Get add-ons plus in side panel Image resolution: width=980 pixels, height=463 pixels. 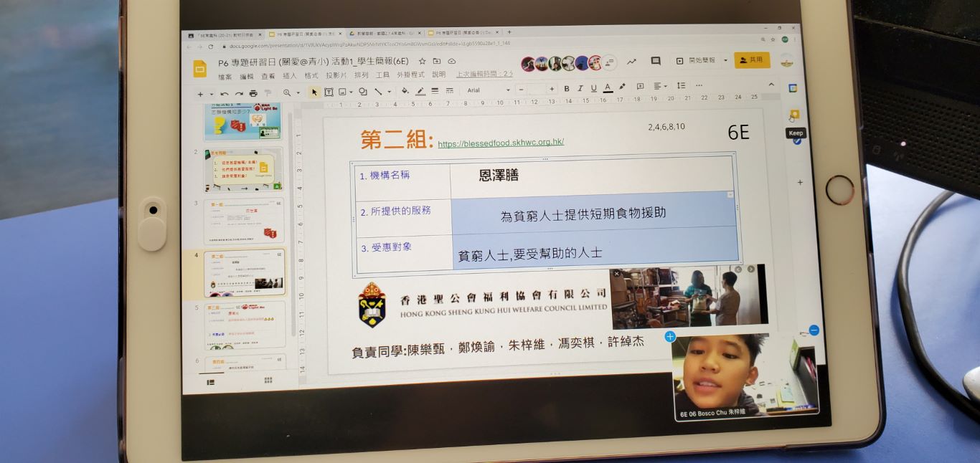[801, 182]
